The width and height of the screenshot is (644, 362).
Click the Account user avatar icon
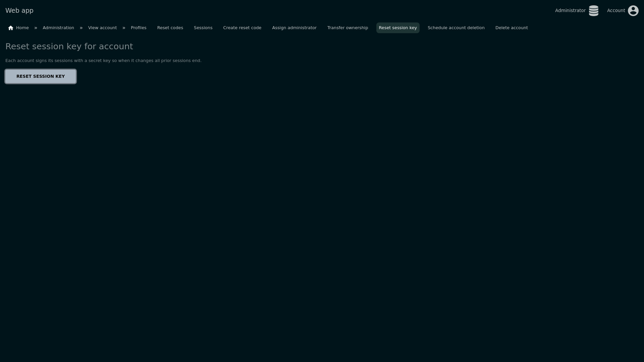pos(633,11)
